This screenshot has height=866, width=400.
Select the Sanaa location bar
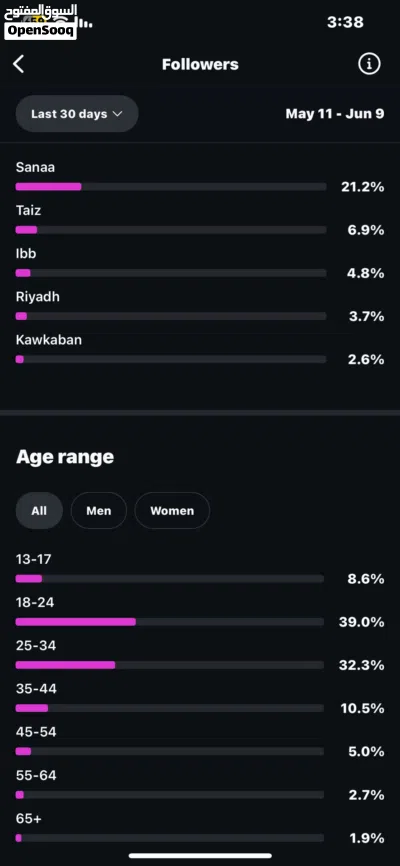coord(171,187)
